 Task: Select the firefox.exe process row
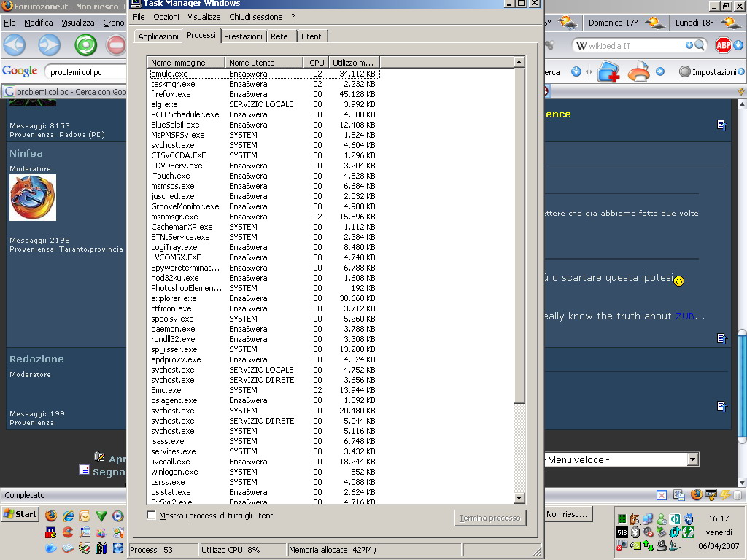(264, 94)
